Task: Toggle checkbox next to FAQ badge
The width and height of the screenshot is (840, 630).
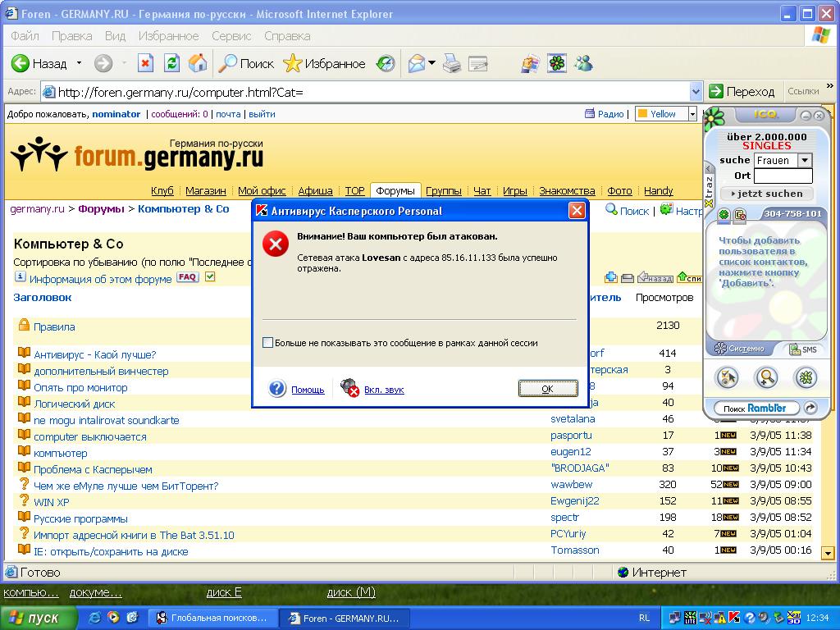Action: [x=210, y=277]
